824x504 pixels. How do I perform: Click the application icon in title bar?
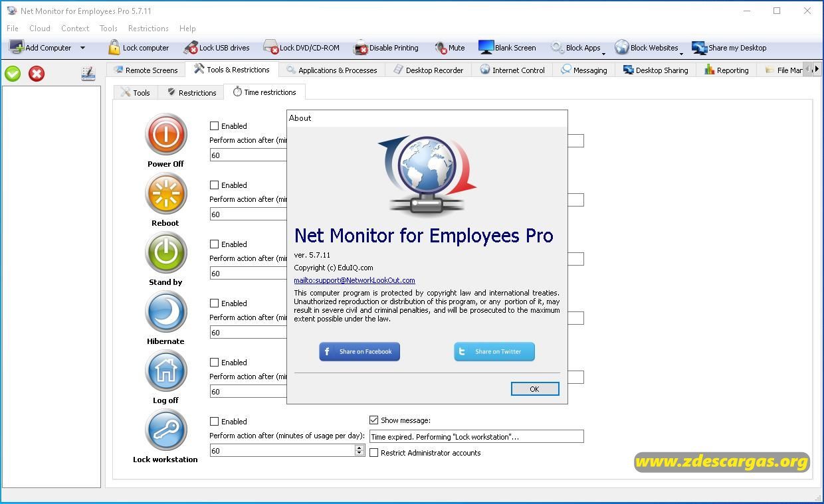click(11, 11)
